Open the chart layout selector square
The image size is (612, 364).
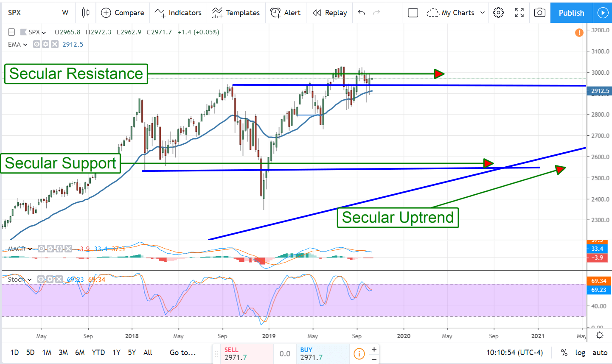pyautogui.click(x=413, y=13)
